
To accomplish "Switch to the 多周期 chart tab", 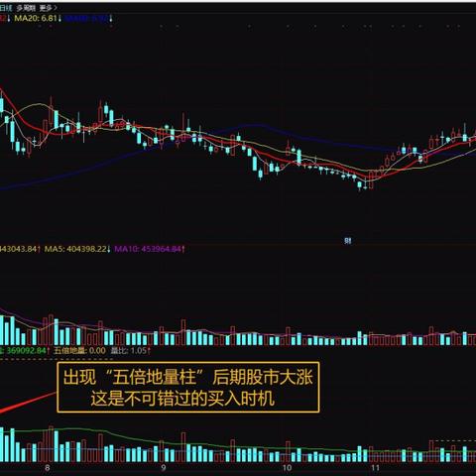I will click(x=26, y=8).
